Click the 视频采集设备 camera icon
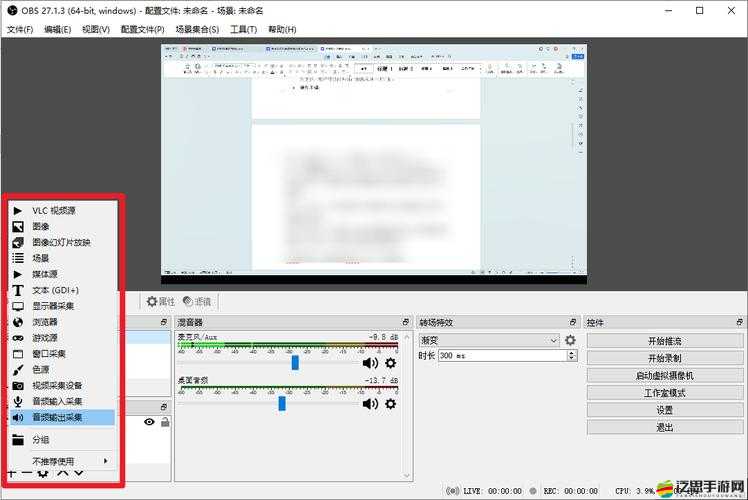This screenshot has width=748, height=500. [17, 385]
